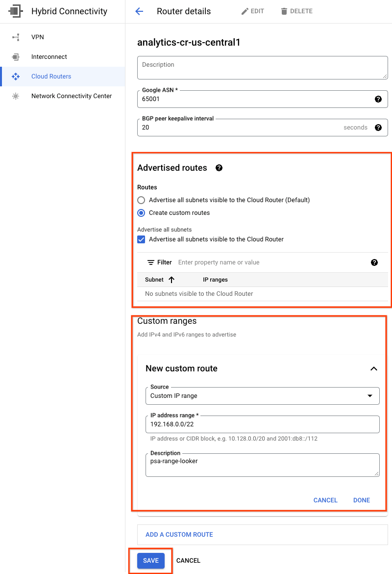Go to Network Connectivity Center
This screenshot has width=392, height=574.
pyautogui.click(x=72, y=96)
